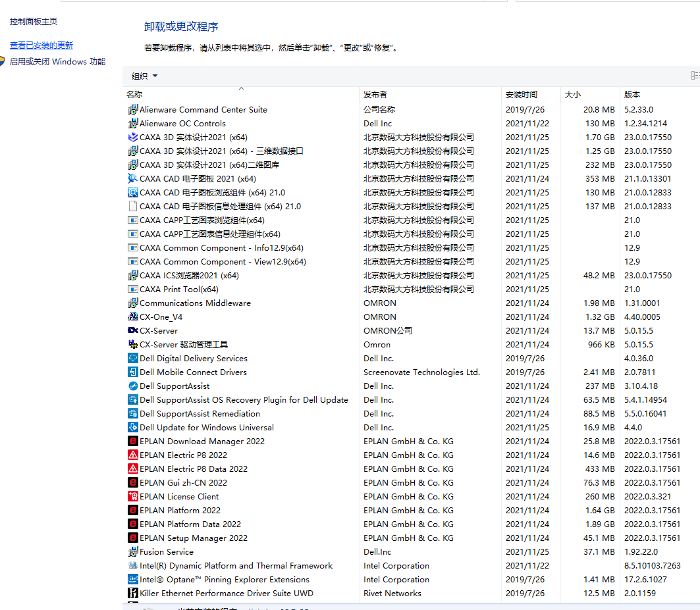Click publisher Screenovate Technologies Ltd.

click(x=421, y=372)
